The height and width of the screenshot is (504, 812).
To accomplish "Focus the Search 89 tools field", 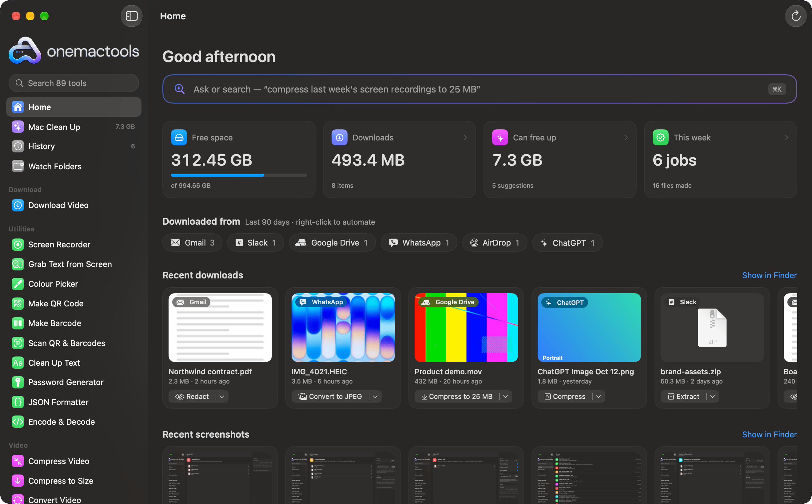I will click(74, 83).
